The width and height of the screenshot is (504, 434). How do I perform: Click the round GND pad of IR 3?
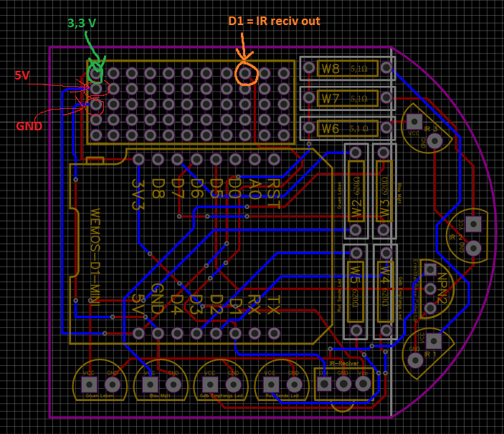click(x=434, y=140)
